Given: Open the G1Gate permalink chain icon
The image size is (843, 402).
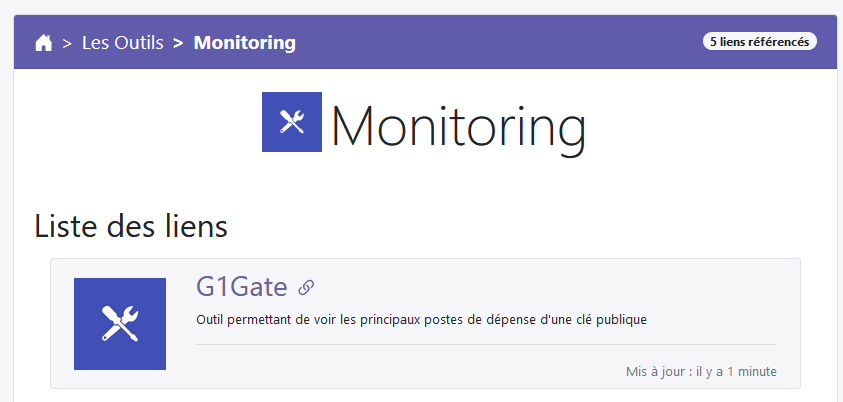Looking at the screenshot, I should [x=306, y=288].
